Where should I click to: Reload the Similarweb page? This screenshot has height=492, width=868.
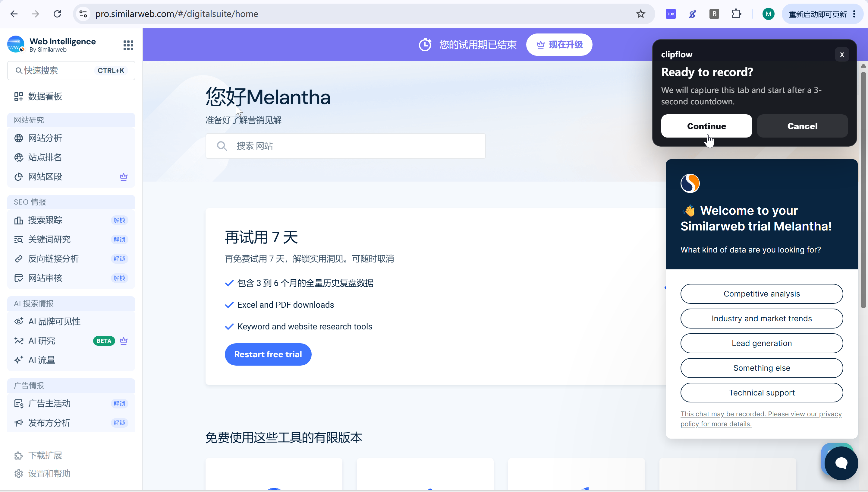(57, 14)
